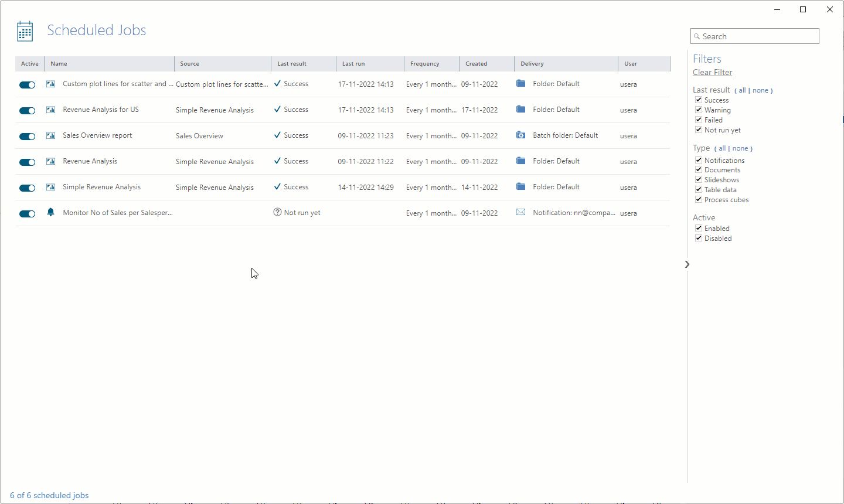
Task: Click report icon for Custom plot lines job
Action: coord(51,84)
